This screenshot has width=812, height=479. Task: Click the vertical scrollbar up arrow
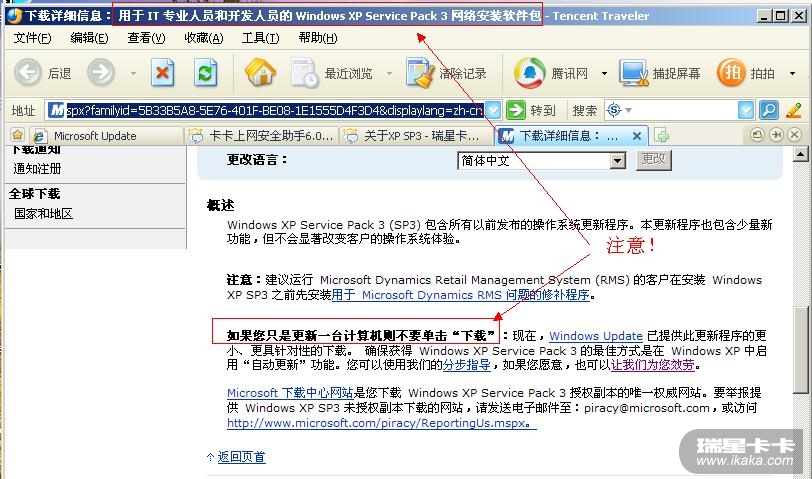pyautogui.click(x=801, y=154)
